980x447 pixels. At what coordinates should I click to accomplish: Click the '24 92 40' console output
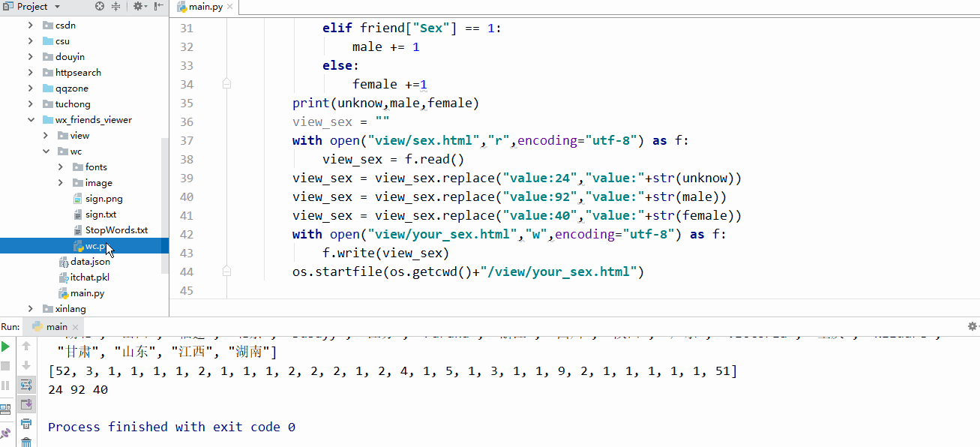tap(78, 390)
